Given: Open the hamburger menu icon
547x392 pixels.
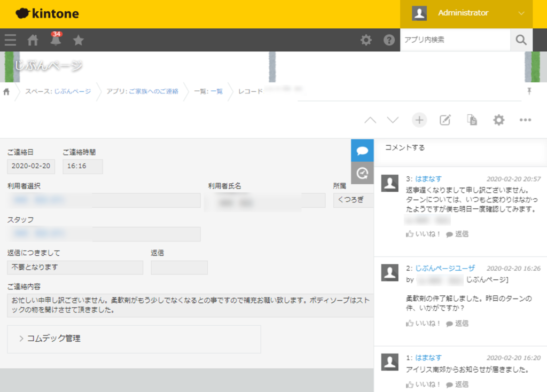Looking at the screenshot, I should pyautogui.click(x=10, y=40).
